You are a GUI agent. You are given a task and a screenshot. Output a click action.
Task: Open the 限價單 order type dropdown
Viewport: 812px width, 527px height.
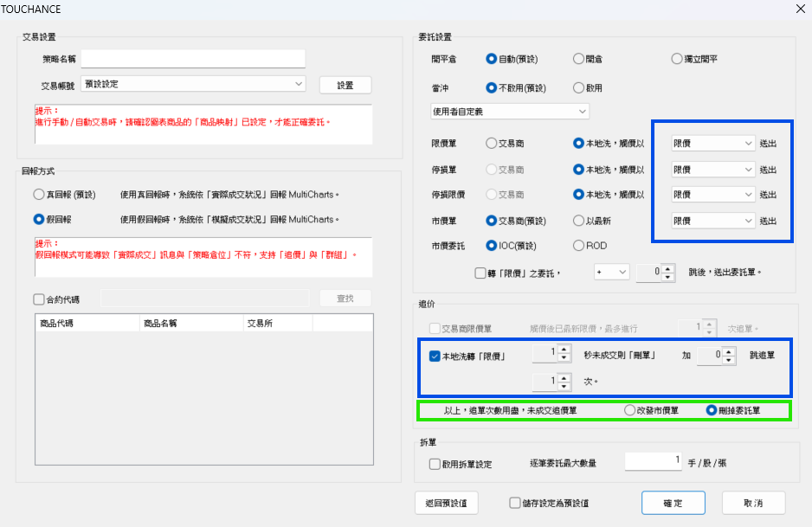coord(713,144)
